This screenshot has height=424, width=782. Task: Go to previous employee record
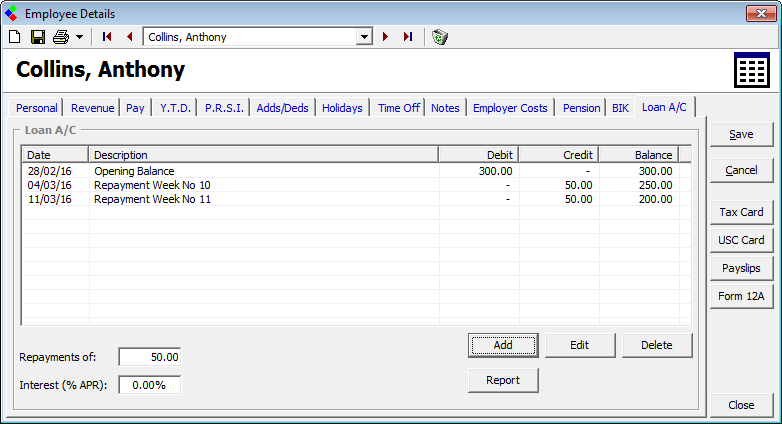129,37
